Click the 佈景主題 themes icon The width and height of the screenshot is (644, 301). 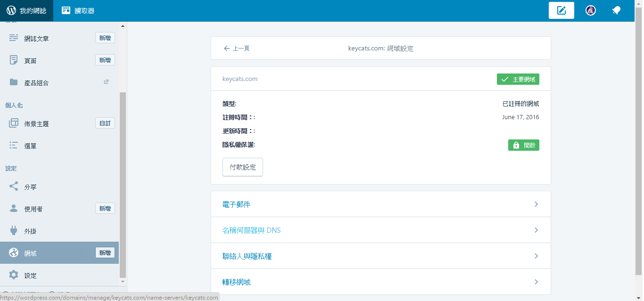coord(14,123)
